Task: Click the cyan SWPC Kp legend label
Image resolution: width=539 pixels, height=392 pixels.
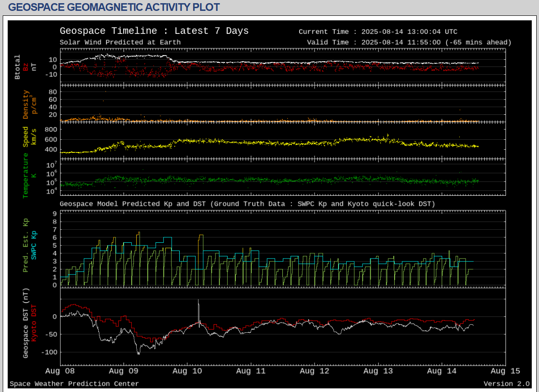Action: click(x=34, y=245)
